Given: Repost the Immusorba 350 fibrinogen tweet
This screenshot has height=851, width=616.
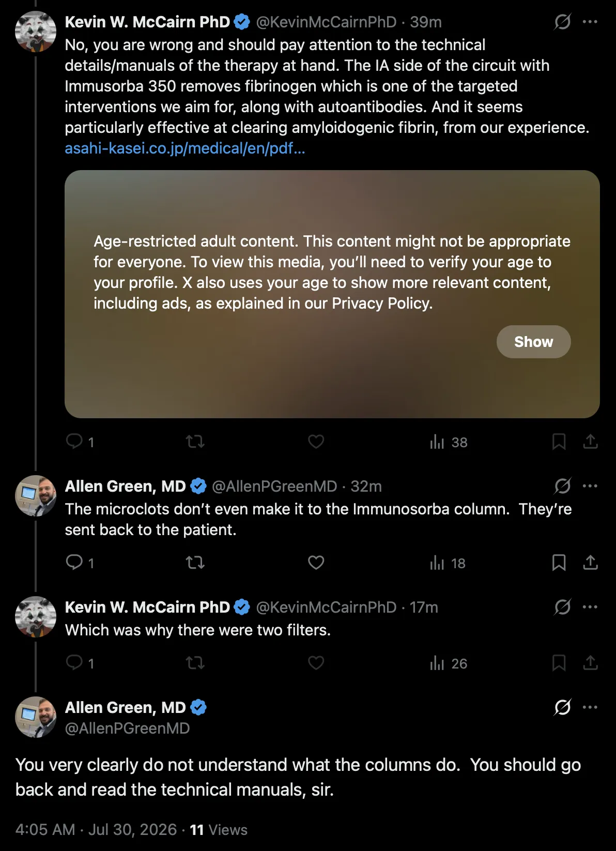Looking at the screenshot, I should click(195, 442).
